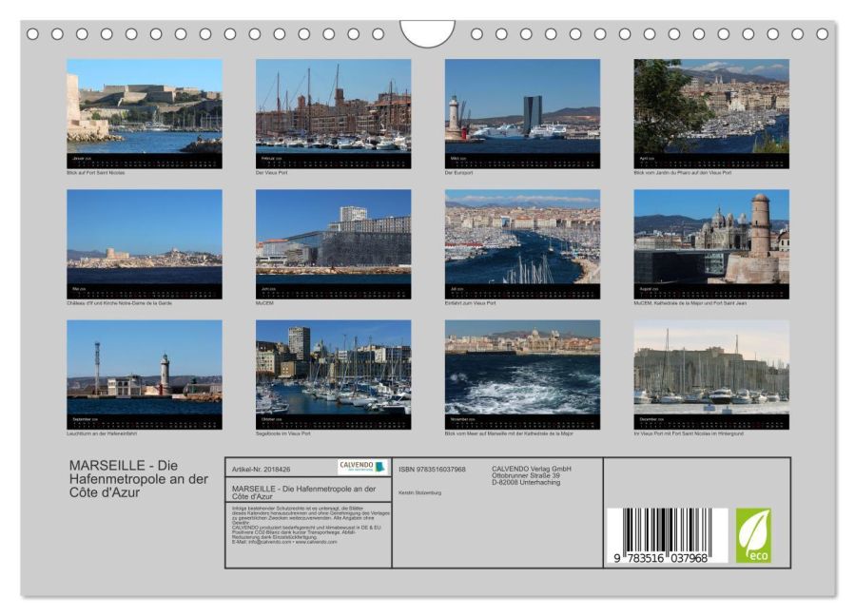Select caption "Einfahrt zum Vieux Port"
Screen dimensions: 855x616
coord(471,303)
